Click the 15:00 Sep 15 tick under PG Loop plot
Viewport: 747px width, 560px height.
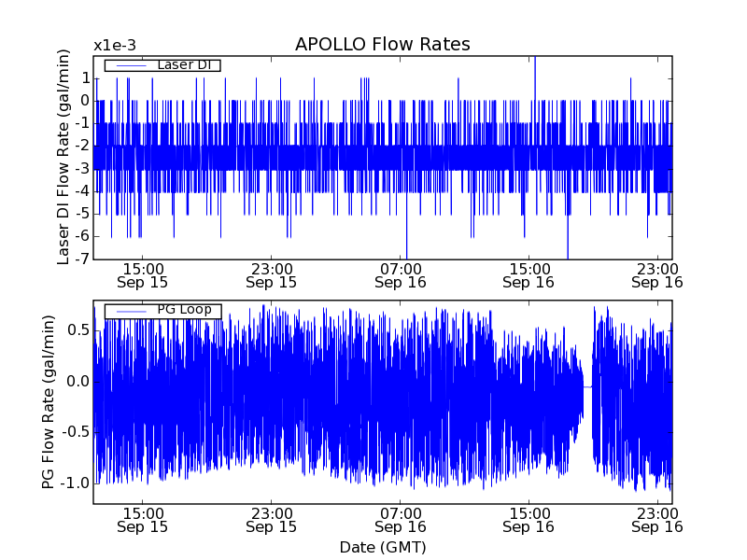pyautogui.click(x=143, y=521)
